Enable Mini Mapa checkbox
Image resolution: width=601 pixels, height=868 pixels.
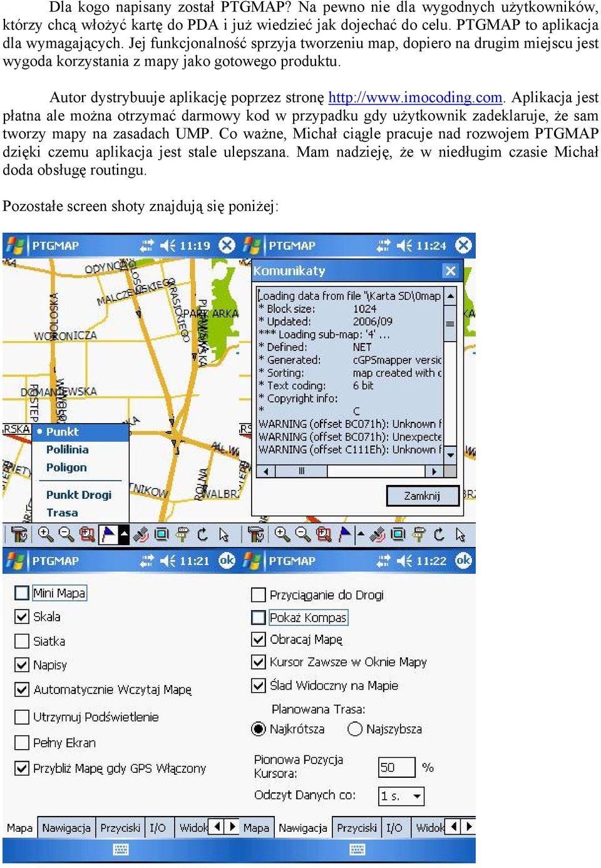pyautogui.click(x=22, y=593)
